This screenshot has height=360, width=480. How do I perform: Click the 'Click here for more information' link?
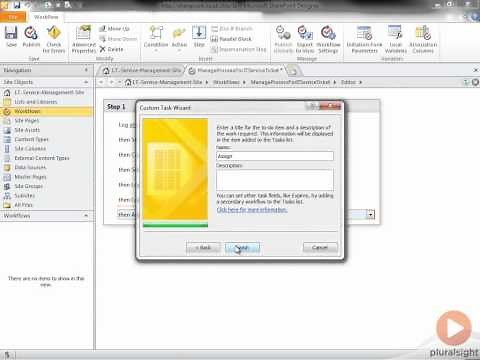coord(252,210)
